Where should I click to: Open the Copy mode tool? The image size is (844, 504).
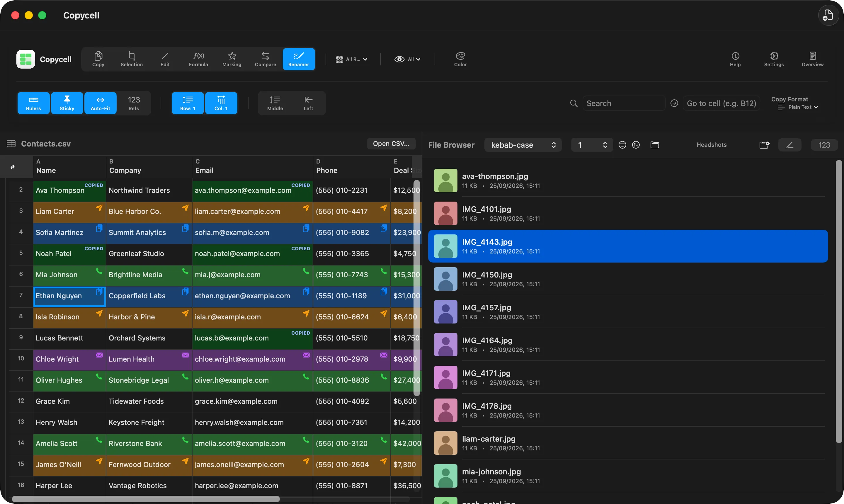[98, 59]
